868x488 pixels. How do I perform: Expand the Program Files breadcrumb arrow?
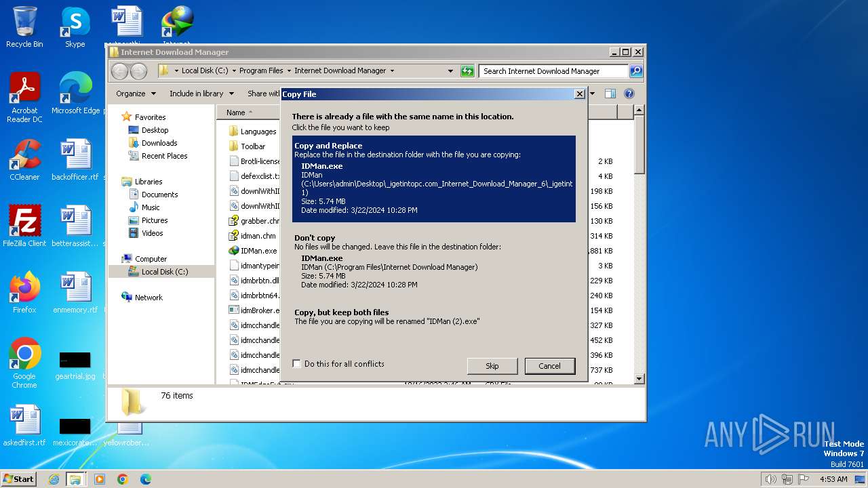pyautogui.click(x=289, y=70)
